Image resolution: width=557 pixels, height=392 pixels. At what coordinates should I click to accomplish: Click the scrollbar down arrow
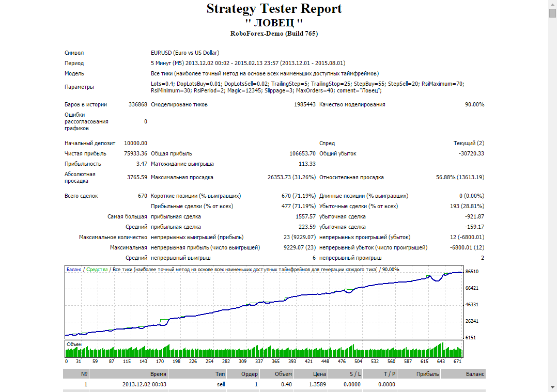click(x=552, y=388)
